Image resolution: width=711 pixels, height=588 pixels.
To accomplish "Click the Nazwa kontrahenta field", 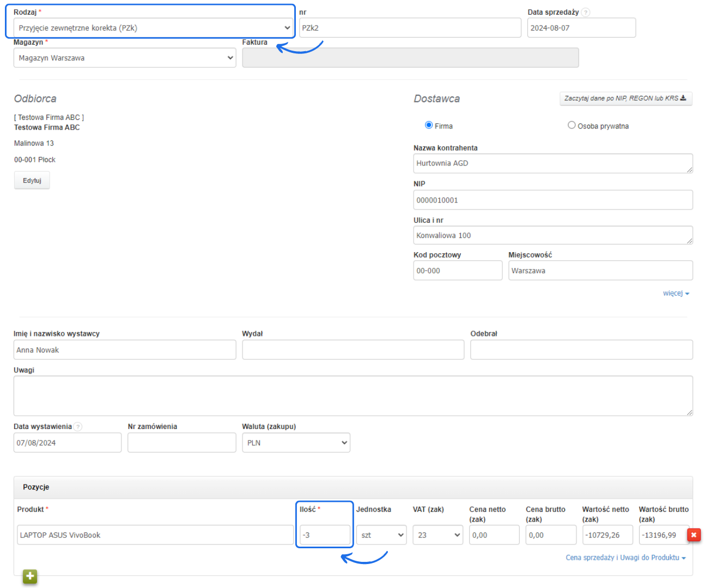I will pos(552,163).
